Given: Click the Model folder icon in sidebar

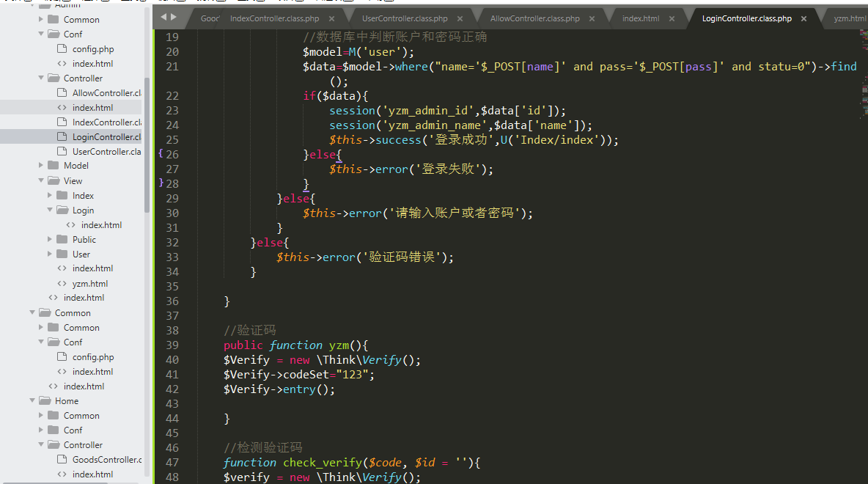Looking at the screenshot, I should (54, 166).
